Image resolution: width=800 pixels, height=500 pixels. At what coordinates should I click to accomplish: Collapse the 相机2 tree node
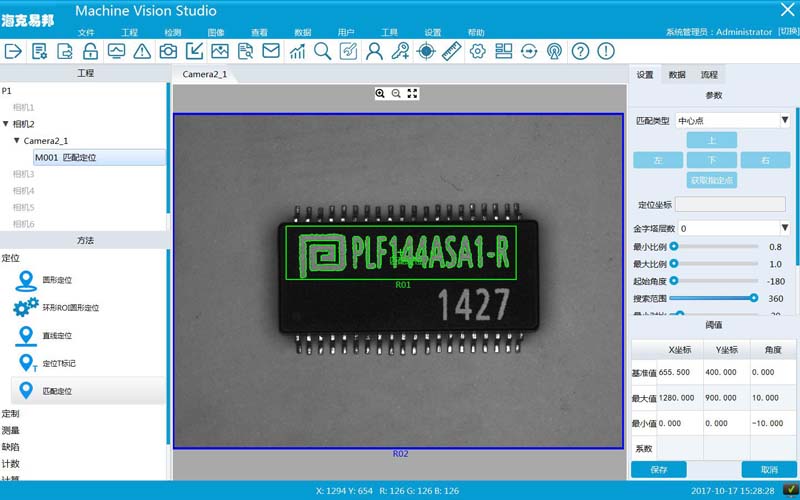pyautogui.click(x=6, y=124)
